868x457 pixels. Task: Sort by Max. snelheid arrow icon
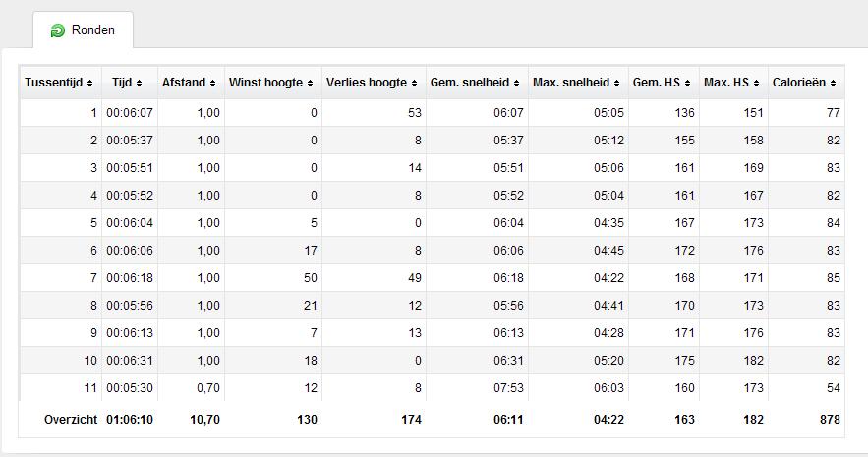coord(616,83)
